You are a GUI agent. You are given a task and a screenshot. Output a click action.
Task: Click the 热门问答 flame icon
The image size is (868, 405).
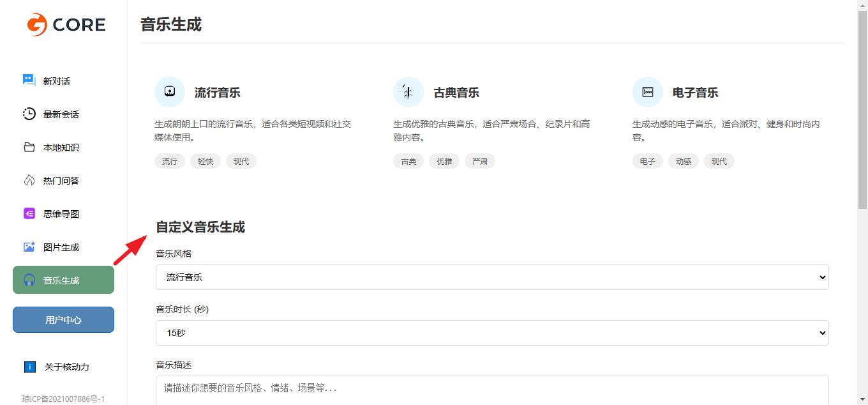pos(29,180)
